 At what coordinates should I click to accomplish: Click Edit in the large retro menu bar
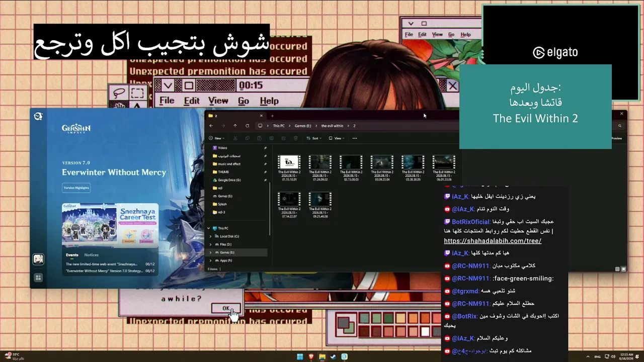[191, 101]
